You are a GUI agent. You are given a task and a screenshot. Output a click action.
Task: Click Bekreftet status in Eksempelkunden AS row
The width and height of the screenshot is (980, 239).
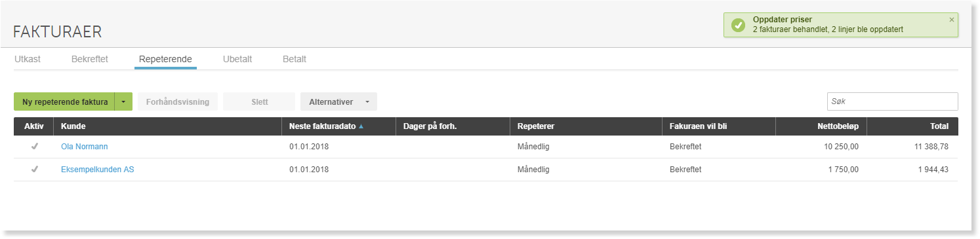click(685, 170)
